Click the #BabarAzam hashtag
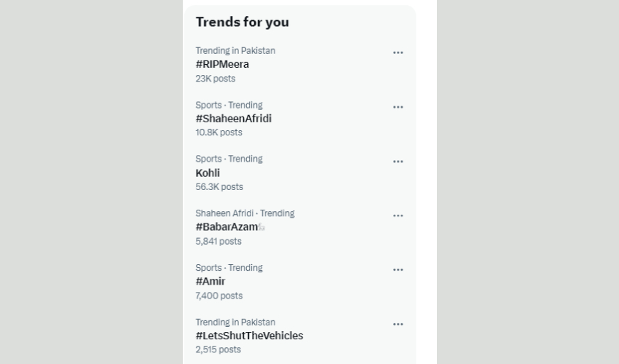 tap(226, 227)
